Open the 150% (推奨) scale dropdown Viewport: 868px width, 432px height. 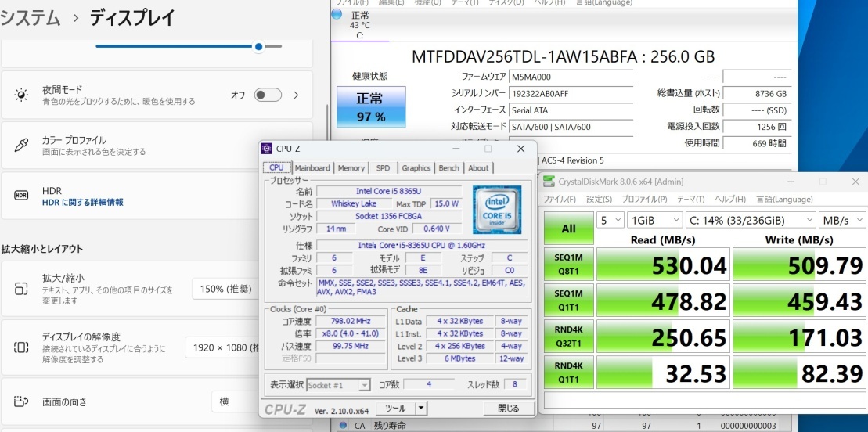225,289
